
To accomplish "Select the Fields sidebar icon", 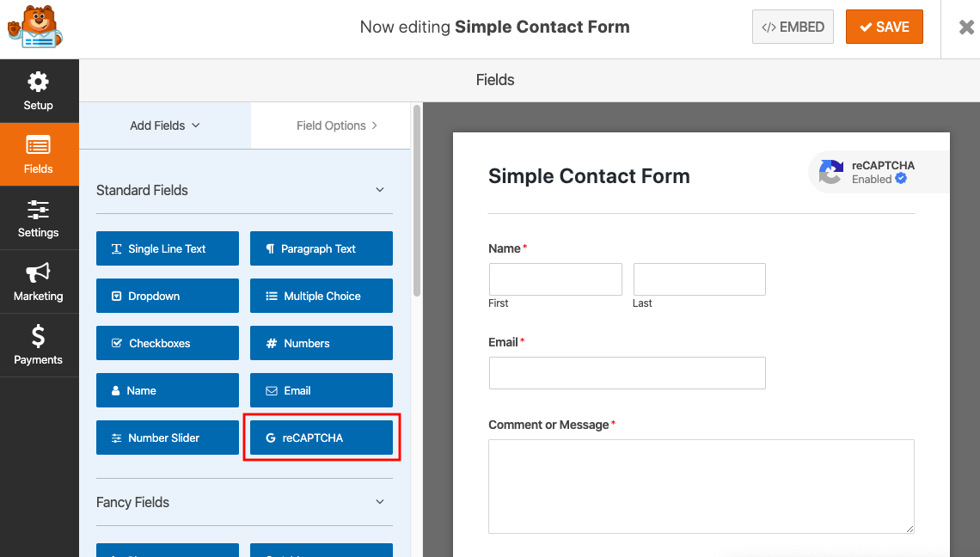I will [39, 155].
